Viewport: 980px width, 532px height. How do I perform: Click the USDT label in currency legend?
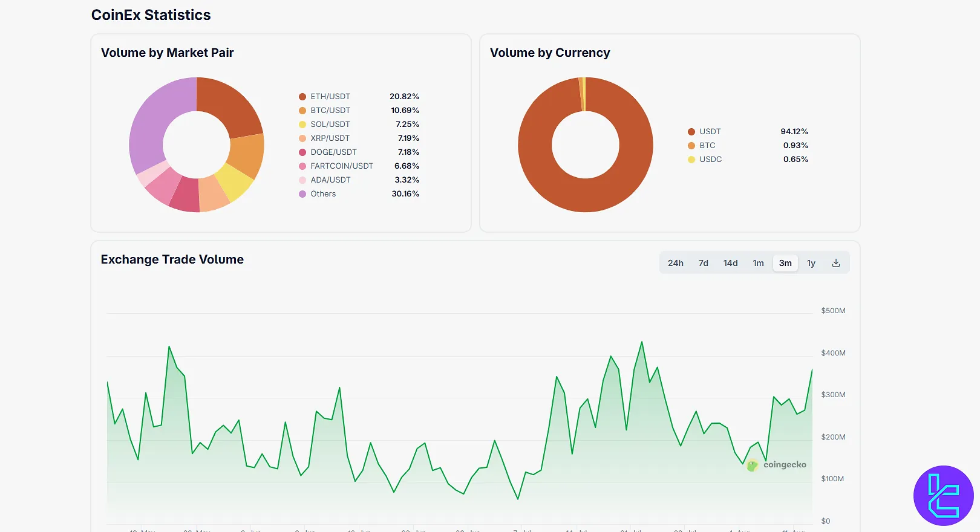click(x=710, y=132)
